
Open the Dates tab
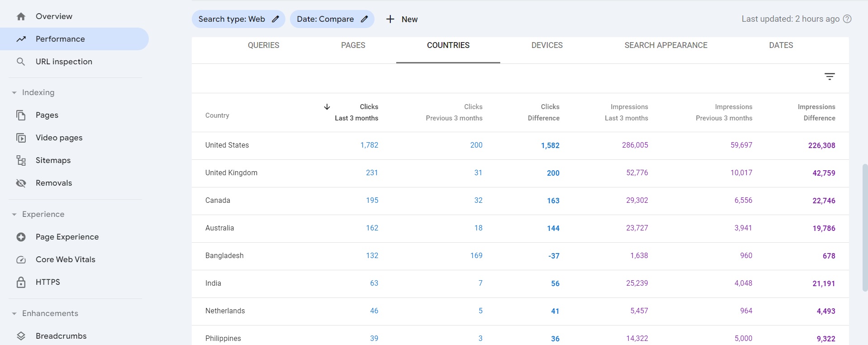[x=781, y=45]
